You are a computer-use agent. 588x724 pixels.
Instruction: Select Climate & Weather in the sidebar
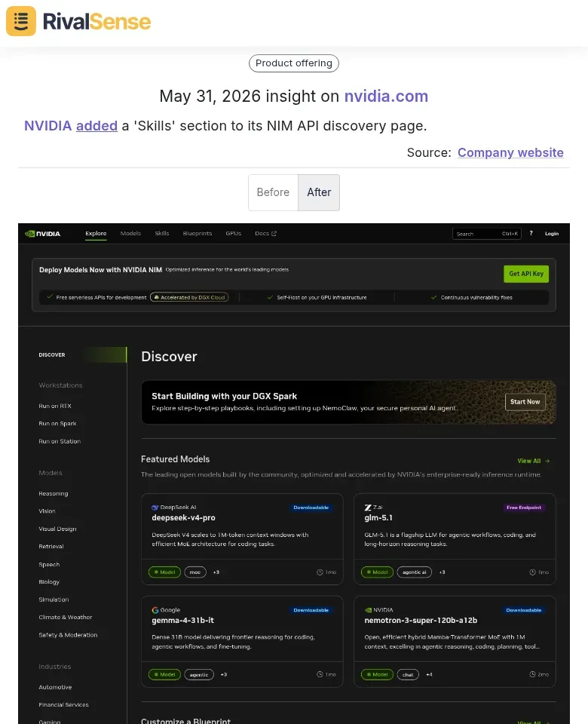66,618
